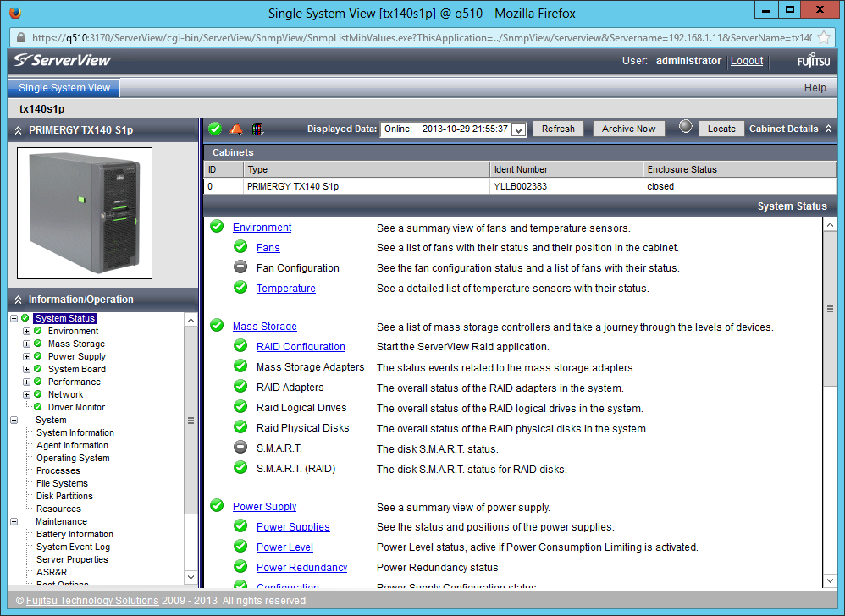The width and height of the screenshot is (845, 616).
Task: Expand the Mass Storage tree node
Action: tap(26, 344)
